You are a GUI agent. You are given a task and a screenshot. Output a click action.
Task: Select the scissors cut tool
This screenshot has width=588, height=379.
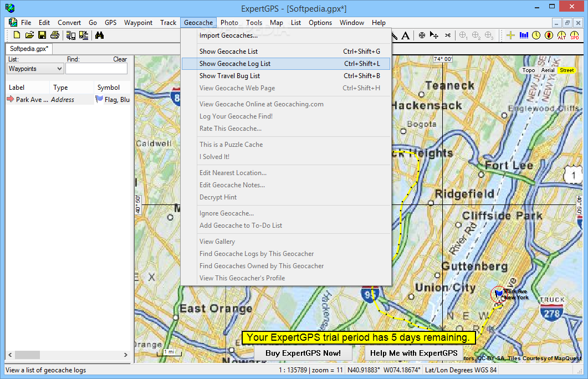point(448,35)
